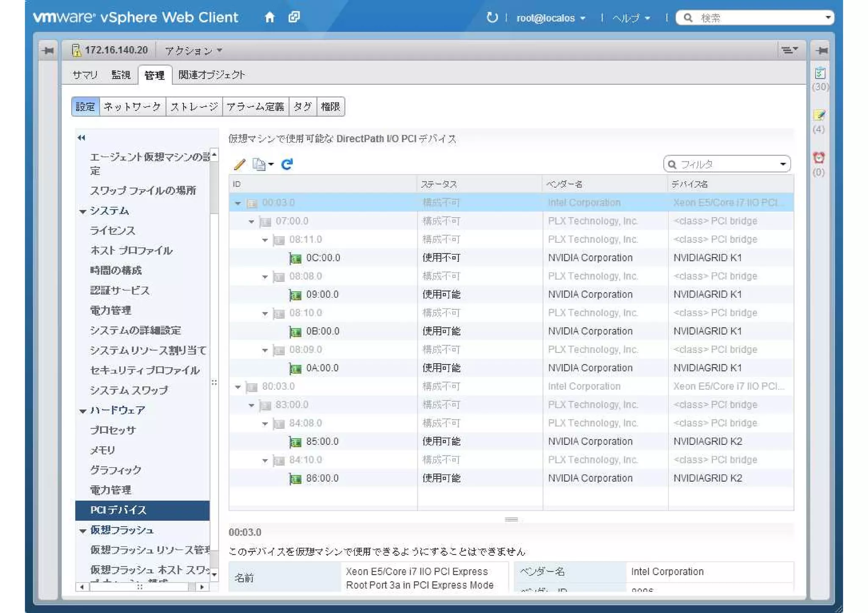Click the pencil edit icon above table
The height and width of the screenshot is (613, 868).
click(239, 164)
